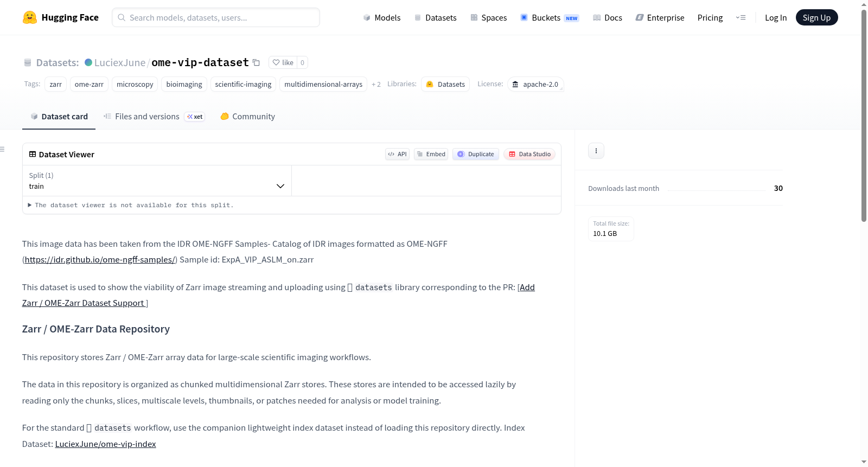
Task: Click the Sign Up button
Action: pos(816,17)
